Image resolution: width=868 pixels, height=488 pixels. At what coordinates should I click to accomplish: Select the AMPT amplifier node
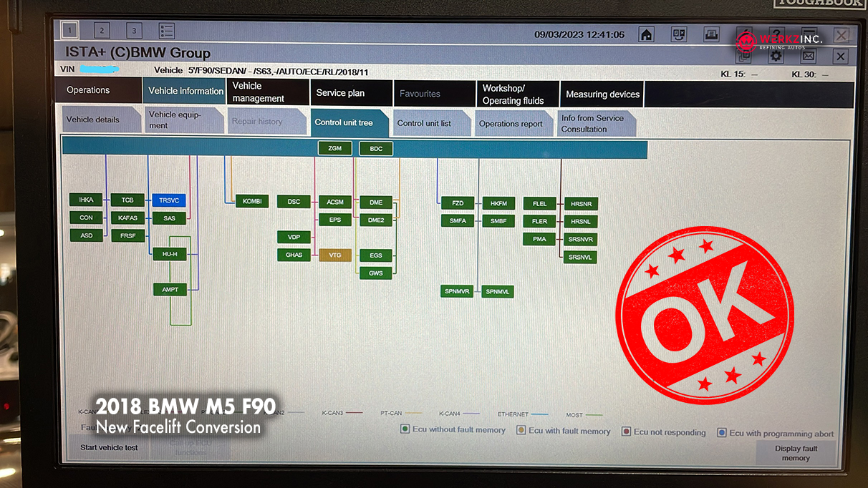click(169, 290)
